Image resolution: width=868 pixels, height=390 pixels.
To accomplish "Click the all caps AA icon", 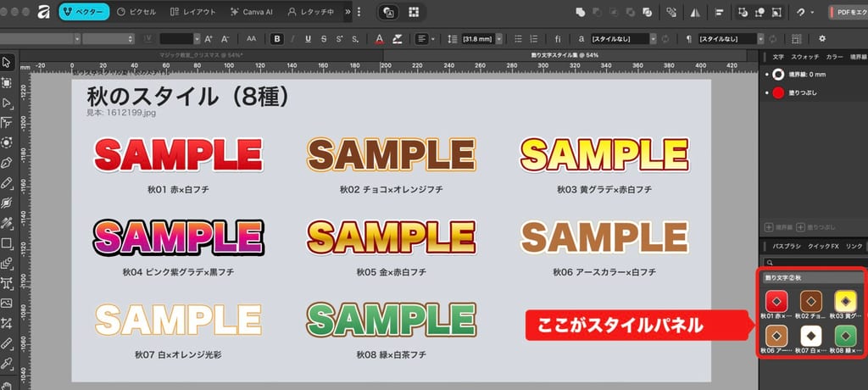I will coord(251,39).
